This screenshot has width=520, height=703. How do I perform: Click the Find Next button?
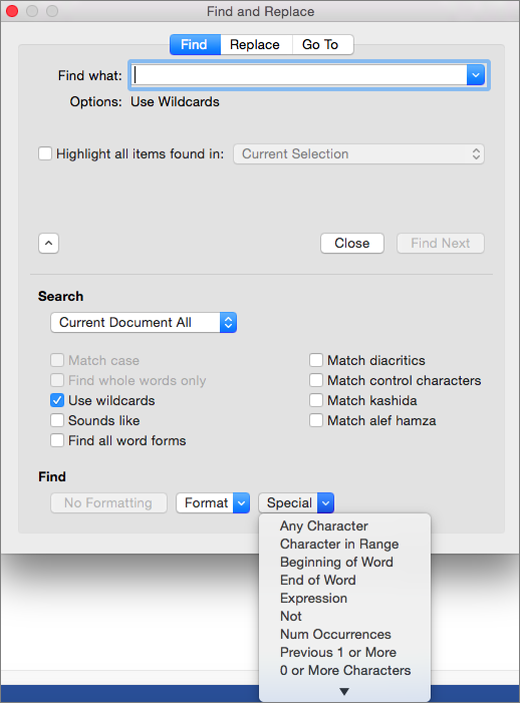pos(440,243)
